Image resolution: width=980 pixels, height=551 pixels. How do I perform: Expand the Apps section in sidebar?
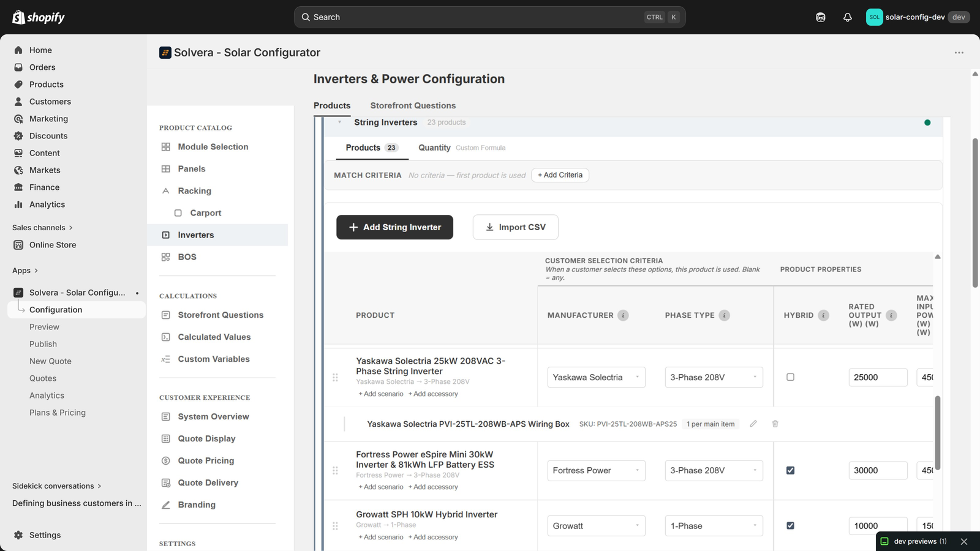[x=25, y=271]
